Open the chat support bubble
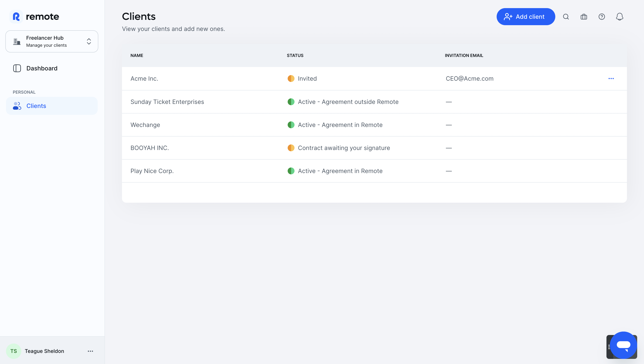 624,345
